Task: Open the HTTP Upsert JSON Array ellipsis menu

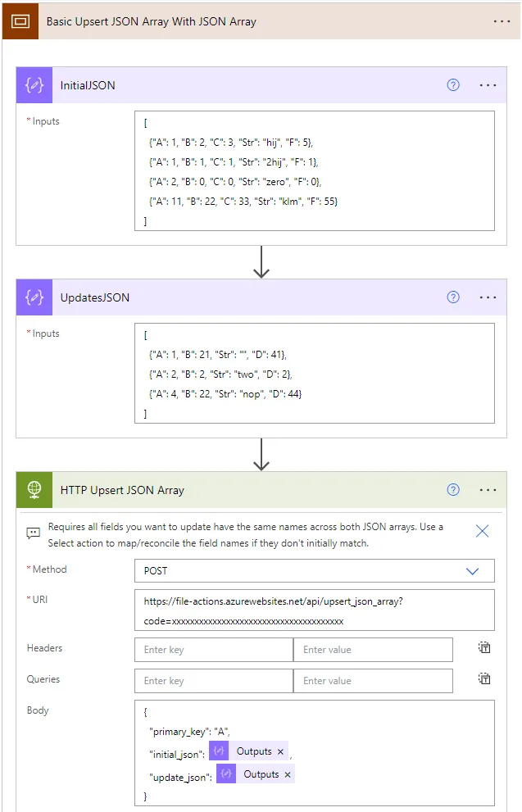Action: coord(488,489)
